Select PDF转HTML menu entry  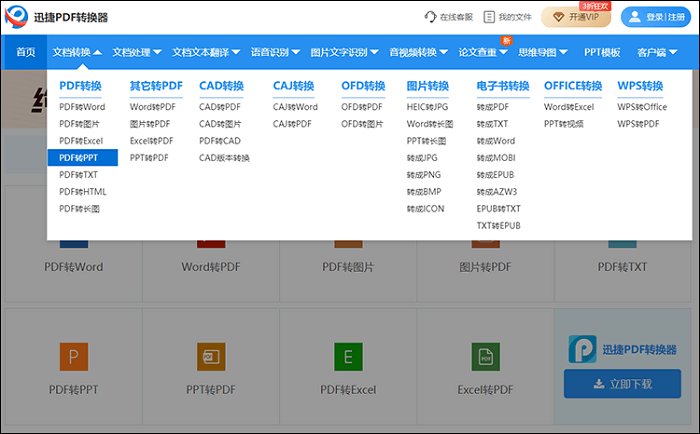point(83,192)
